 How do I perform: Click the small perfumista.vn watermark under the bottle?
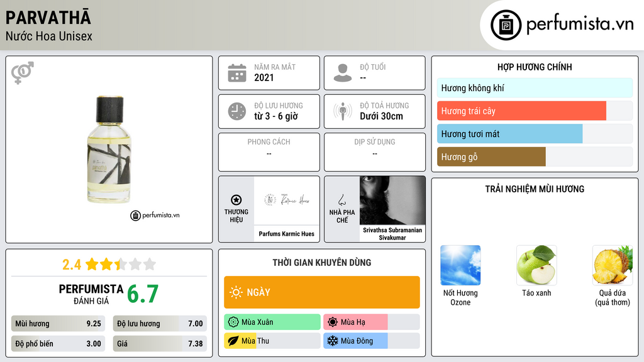coord(155,215)
